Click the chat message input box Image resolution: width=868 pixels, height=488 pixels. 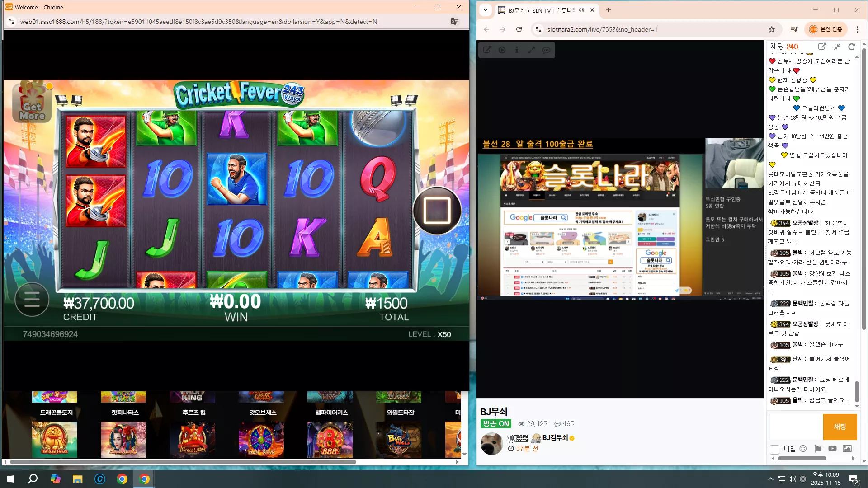(x=796, y=427)
